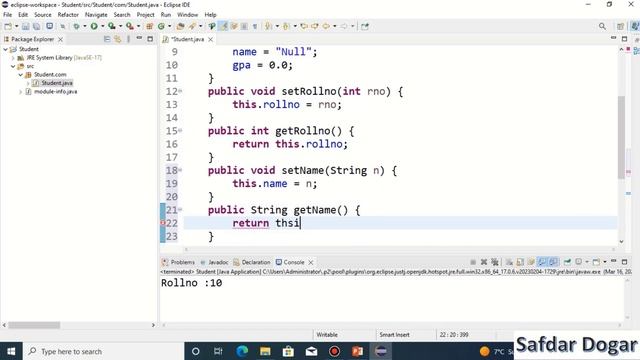This screenshot has height=360, width=640.
Task: Click the New file toolbar icon
Action: (8, 26)
